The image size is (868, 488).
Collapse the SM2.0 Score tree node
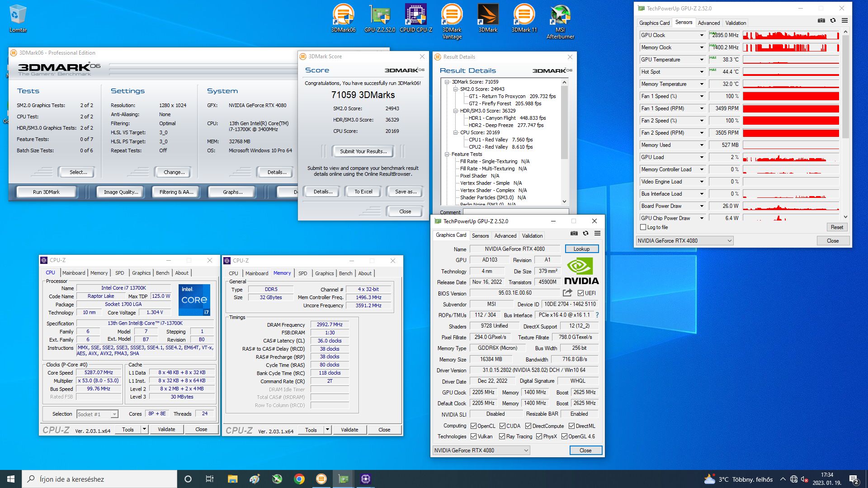tap(456, 89)
